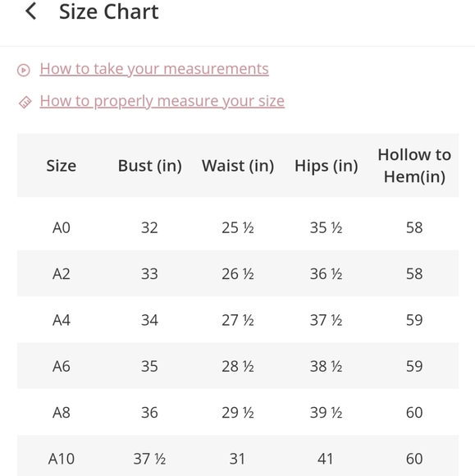The width and height of the screenshot is (475, 476).
Task: Go back using the arrow icon
Action: 30,11
